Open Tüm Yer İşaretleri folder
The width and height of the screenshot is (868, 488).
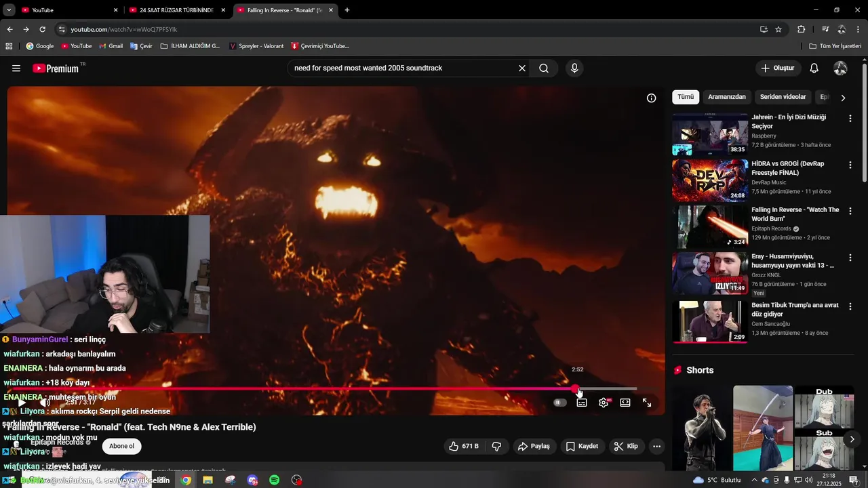835,46
